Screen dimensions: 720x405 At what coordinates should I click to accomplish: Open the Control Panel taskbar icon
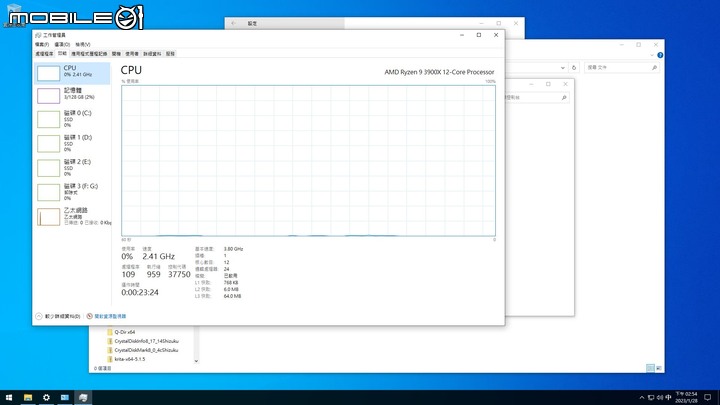click(64, 398)
